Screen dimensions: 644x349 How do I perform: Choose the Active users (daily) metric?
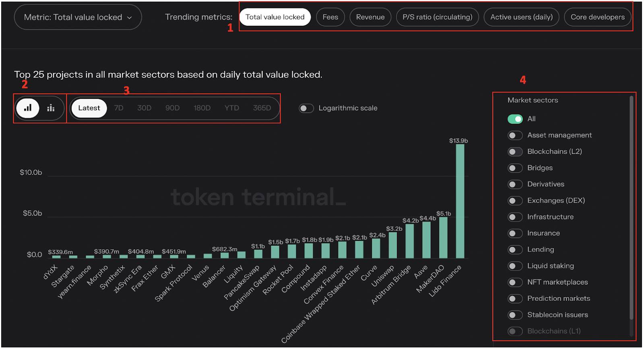point(521,17)
